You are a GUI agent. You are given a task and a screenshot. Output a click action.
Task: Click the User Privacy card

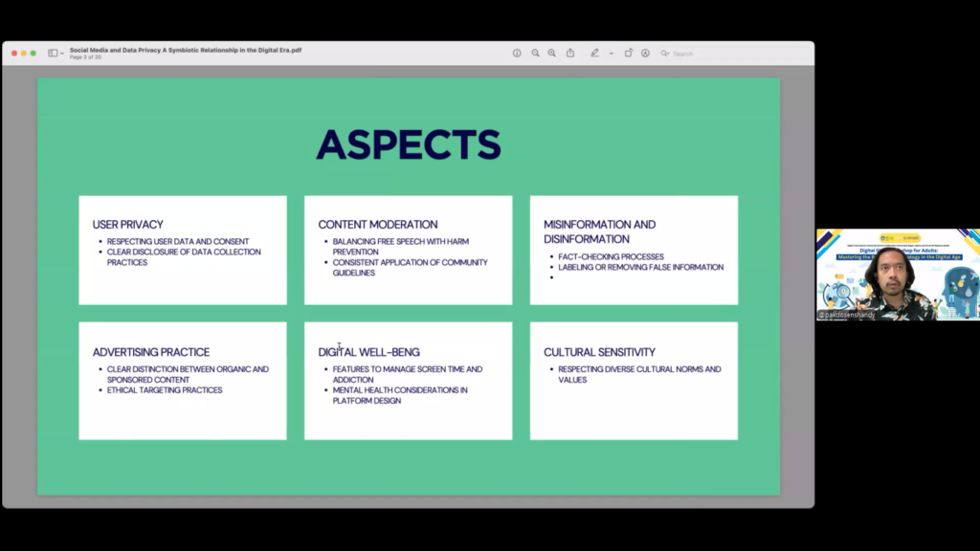[183, 250]
